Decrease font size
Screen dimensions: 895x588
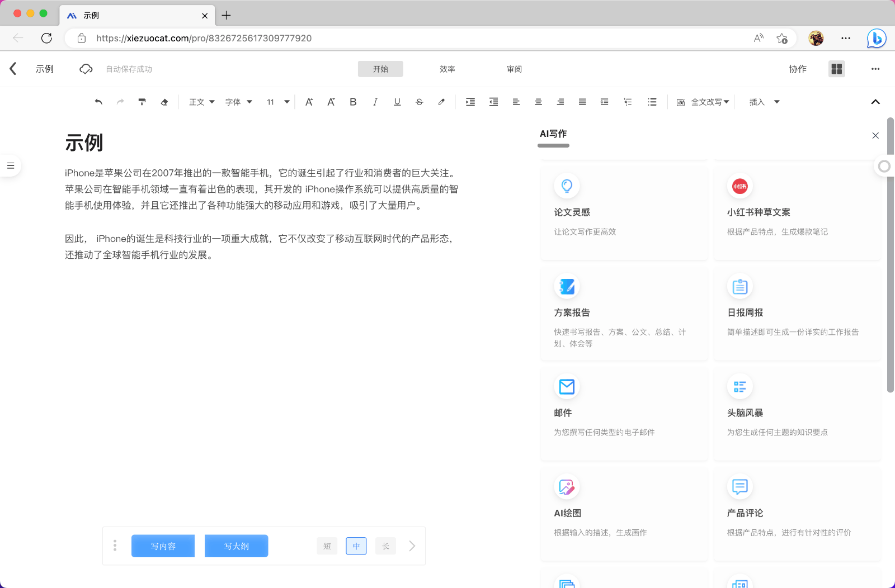click(x=331, y=102)
